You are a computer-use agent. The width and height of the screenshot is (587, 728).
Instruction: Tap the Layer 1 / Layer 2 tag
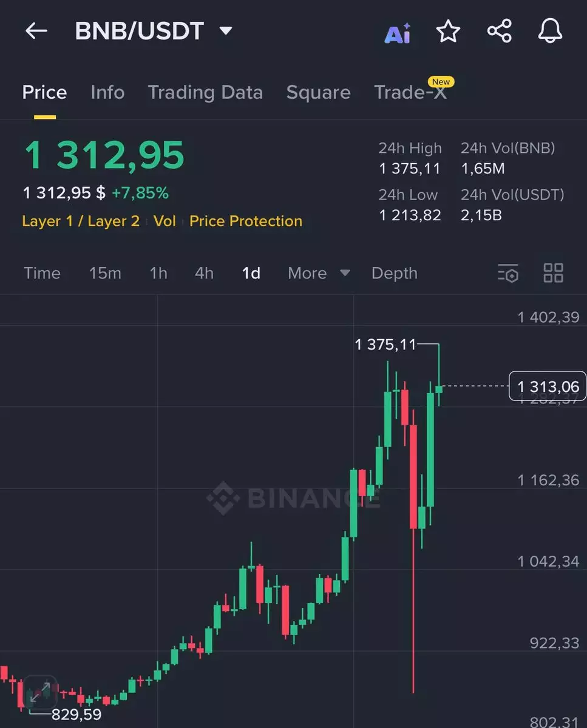[x=81, y=221]
